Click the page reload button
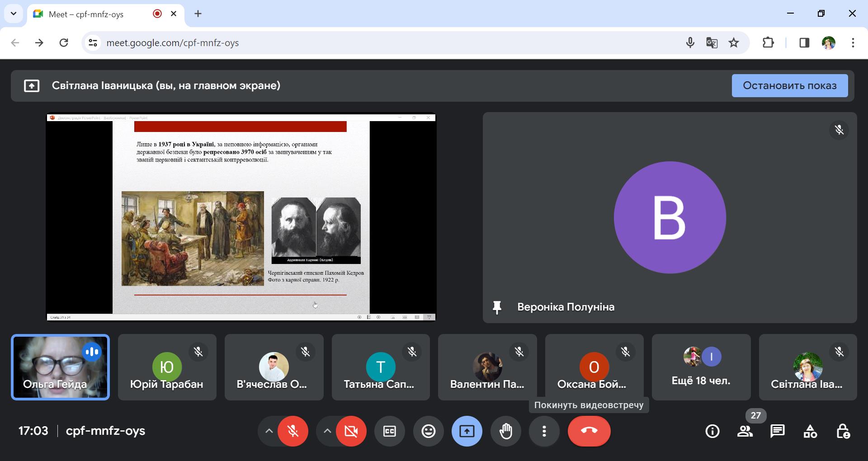 tap(64, 42)
